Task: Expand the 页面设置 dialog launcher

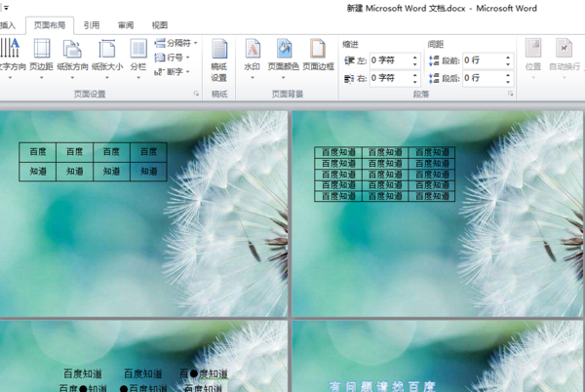Action: (196, 94)
